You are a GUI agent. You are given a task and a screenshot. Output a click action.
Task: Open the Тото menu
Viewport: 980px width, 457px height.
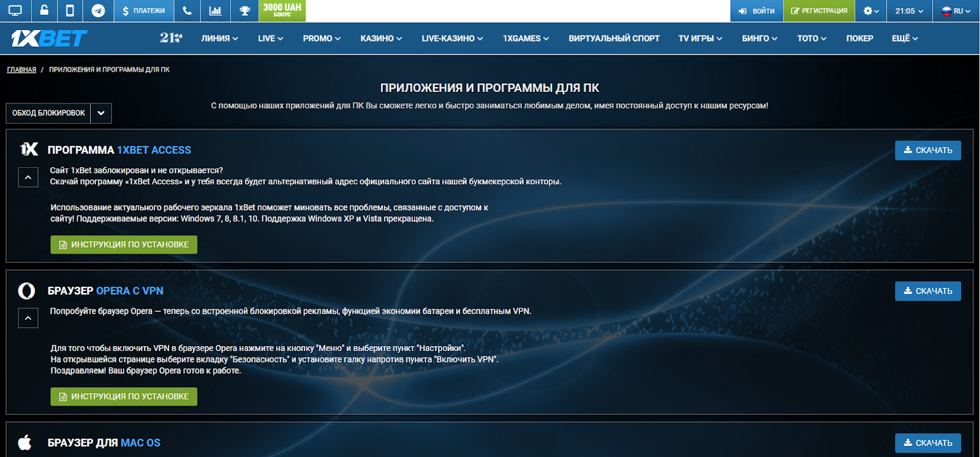[812, 38]
